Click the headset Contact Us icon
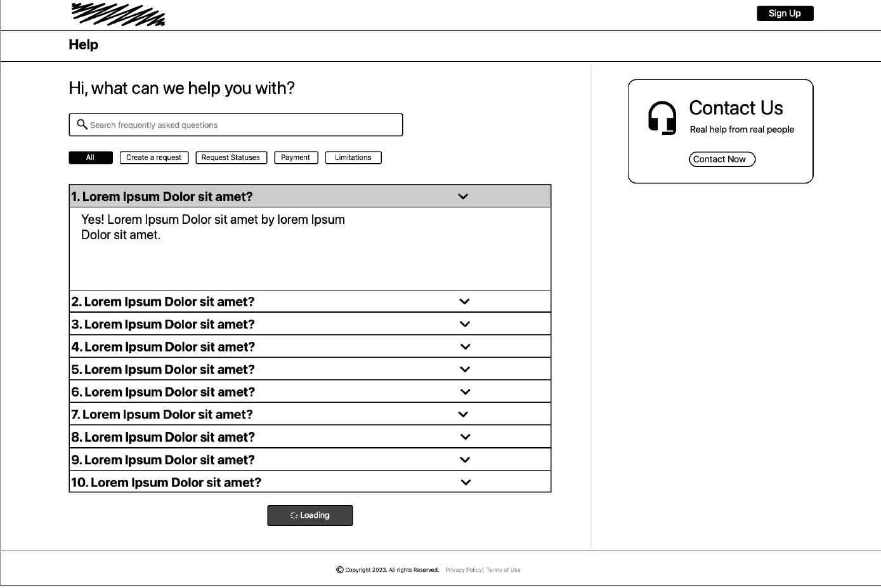This screenshot has width=881, height=588. pyautogui.click(x=662, y=118)
